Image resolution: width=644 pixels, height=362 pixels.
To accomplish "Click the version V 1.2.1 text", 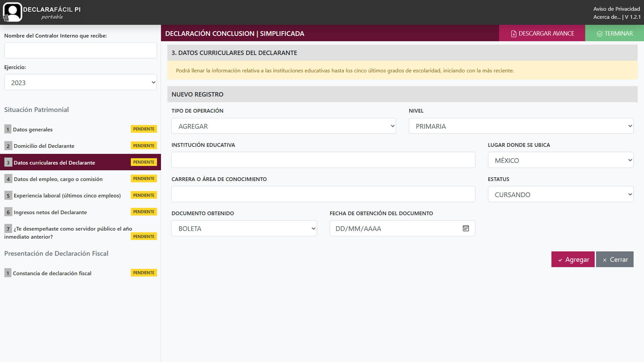I will pos(633,17).
